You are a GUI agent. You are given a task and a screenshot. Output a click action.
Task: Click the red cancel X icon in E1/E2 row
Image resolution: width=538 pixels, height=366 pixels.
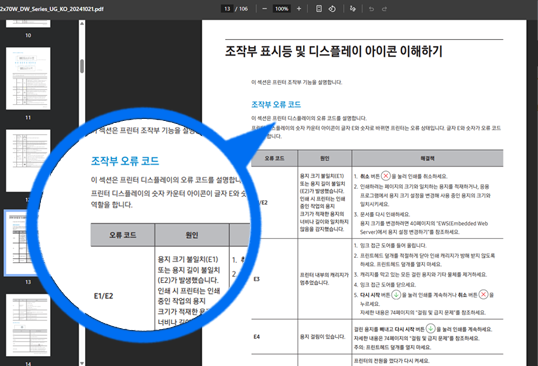[386, 176]
